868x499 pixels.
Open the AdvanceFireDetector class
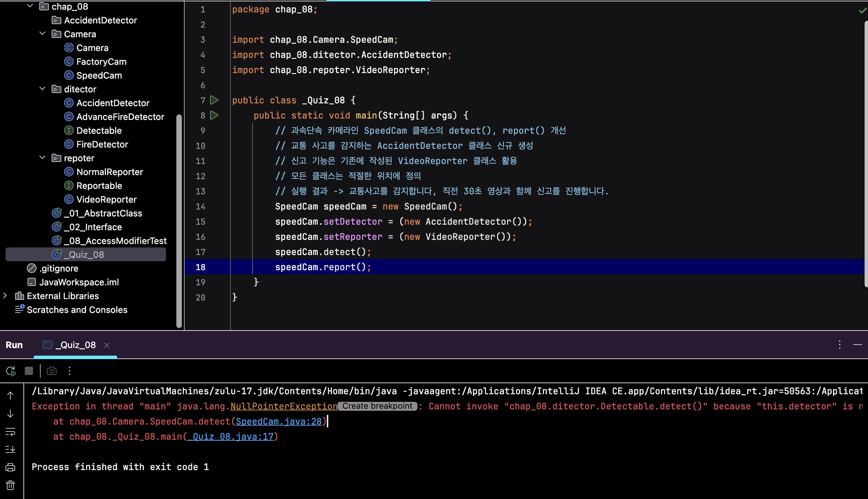[x=114, y=117]
